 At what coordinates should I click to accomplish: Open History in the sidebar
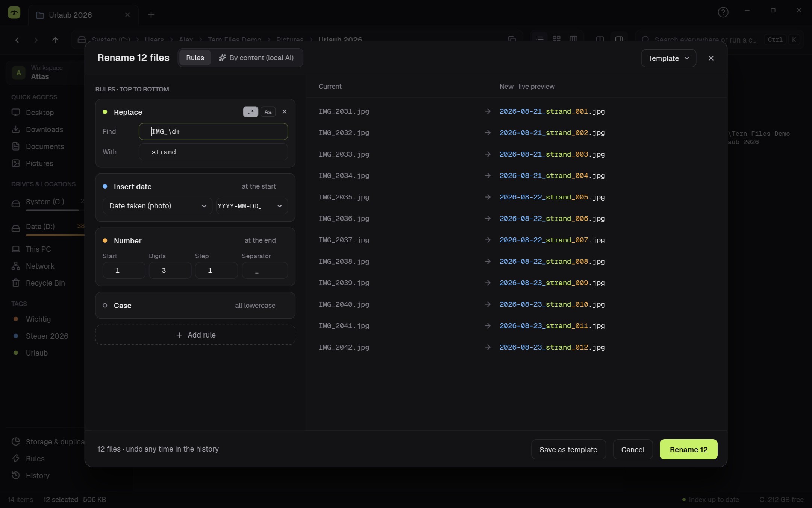point(30,475)
